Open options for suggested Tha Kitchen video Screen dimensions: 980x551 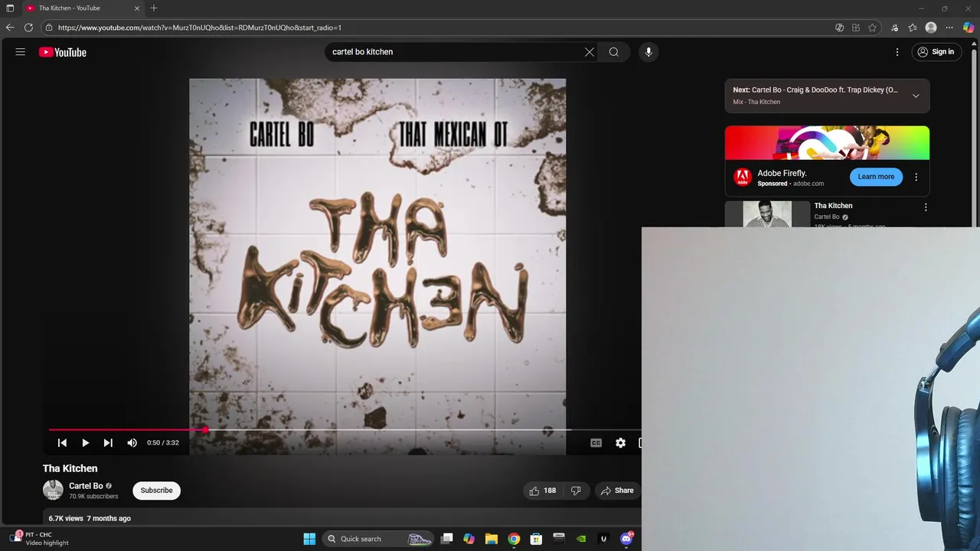926,207
